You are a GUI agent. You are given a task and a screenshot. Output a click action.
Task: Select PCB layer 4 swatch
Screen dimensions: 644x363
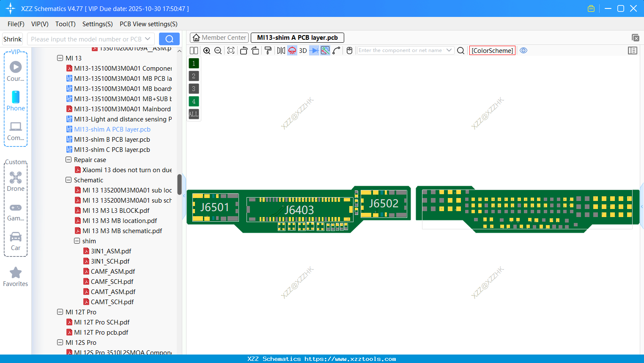click(x=194, y=101)
